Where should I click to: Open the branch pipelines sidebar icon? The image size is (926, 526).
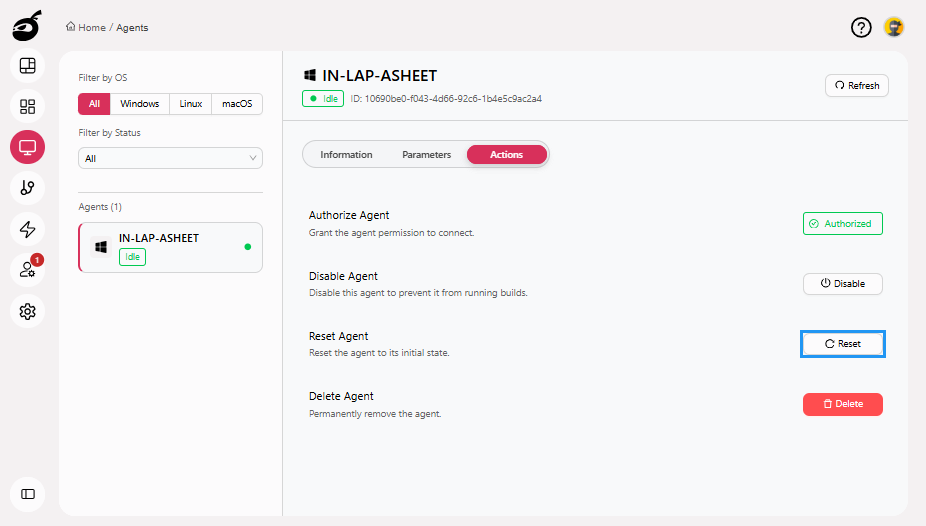(x=28, y=187)
